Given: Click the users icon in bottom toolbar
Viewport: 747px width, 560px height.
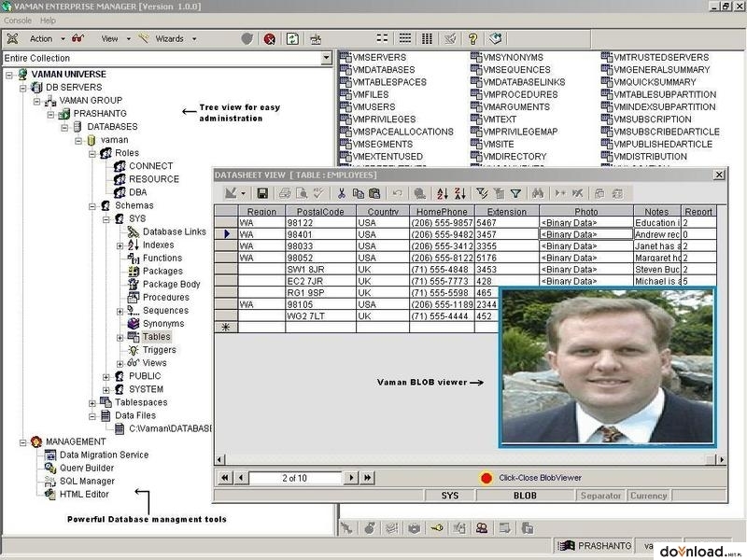Looking at the screenshot, I should tap(482, 527).
